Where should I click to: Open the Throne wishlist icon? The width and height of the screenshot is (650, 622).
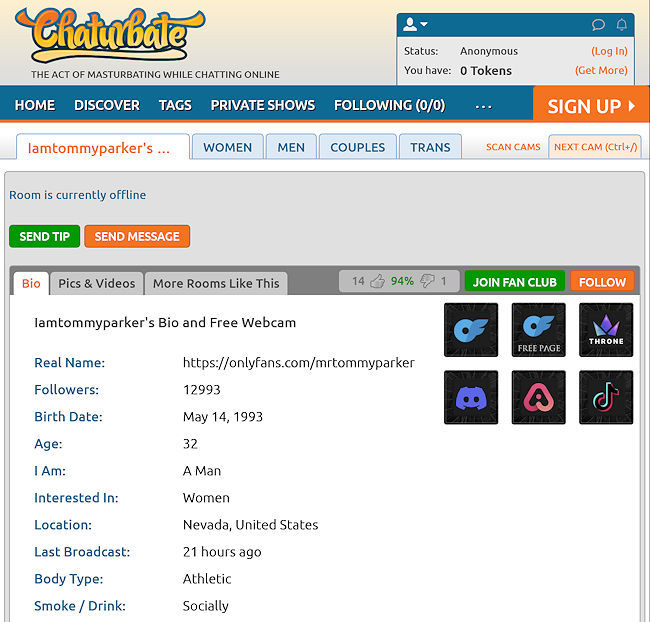tap(606, 330)
